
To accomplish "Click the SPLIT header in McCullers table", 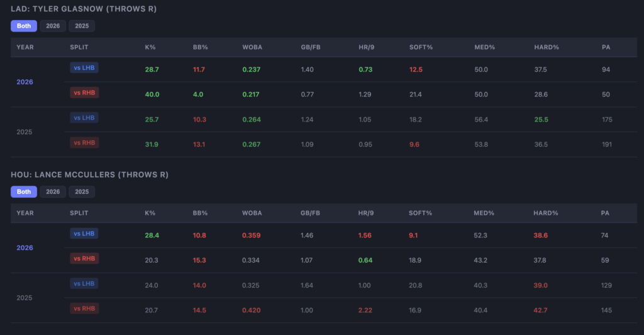I will pos(79,213).
